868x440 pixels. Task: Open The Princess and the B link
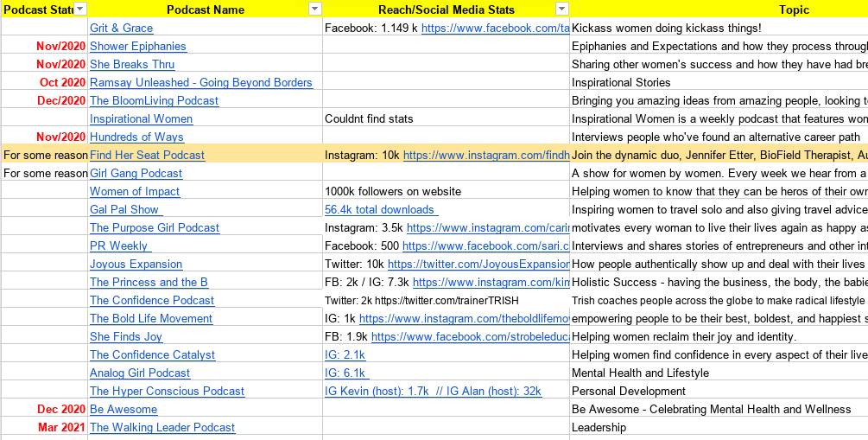[149, 282]
